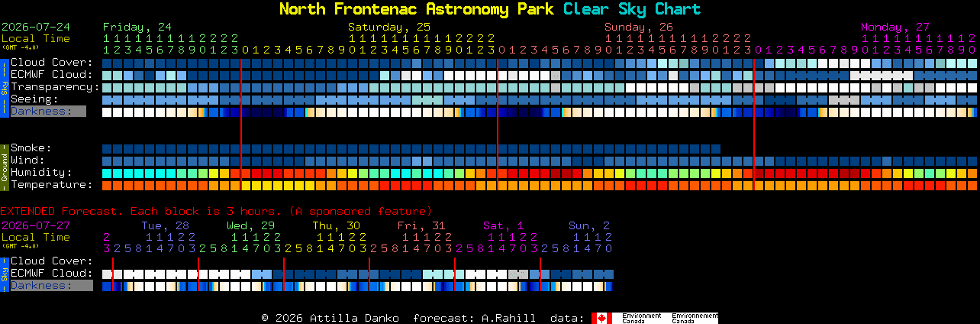Click the highlighted Darkness label in main chart

48,112
